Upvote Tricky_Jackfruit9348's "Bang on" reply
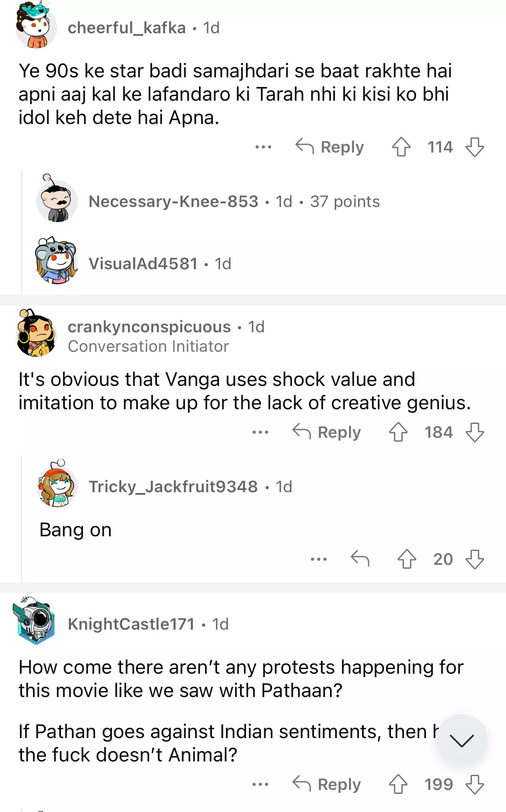 tap(407, 559)
